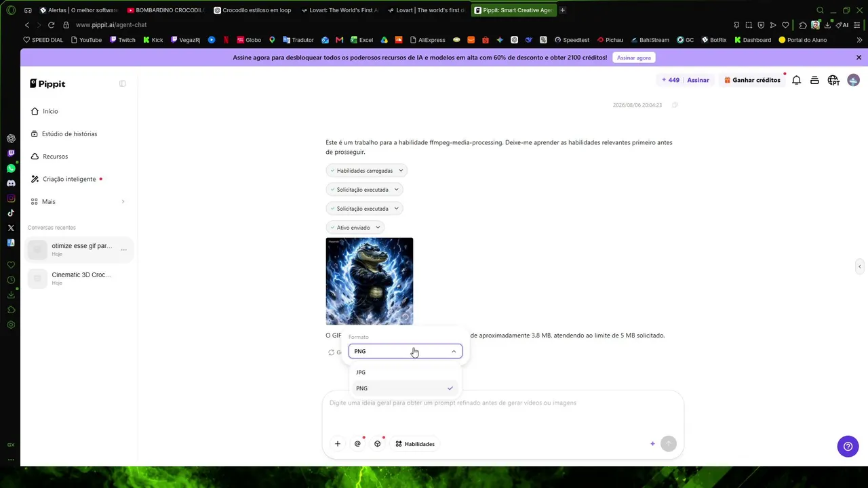Open TikTok in the browser sidebar
Screen dimensions: 868x488
[x=11, y=213]
